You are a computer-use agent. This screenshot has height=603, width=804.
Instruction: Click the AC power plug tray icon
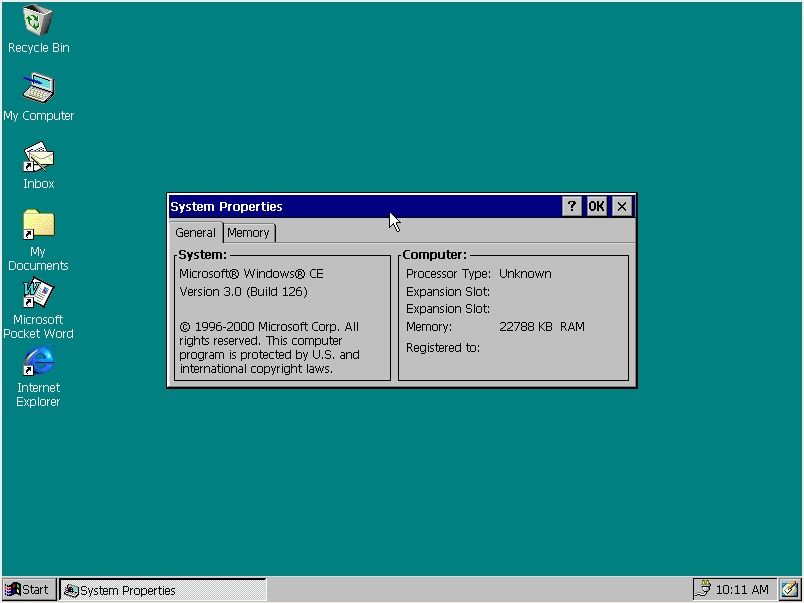703,589
